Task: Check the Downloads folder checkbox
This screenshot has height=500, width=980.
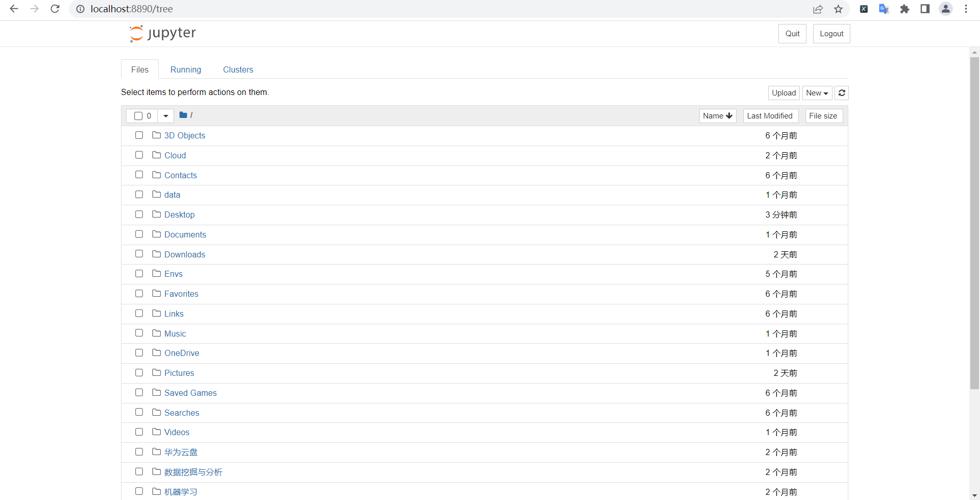Action: (x=139, y=254)
